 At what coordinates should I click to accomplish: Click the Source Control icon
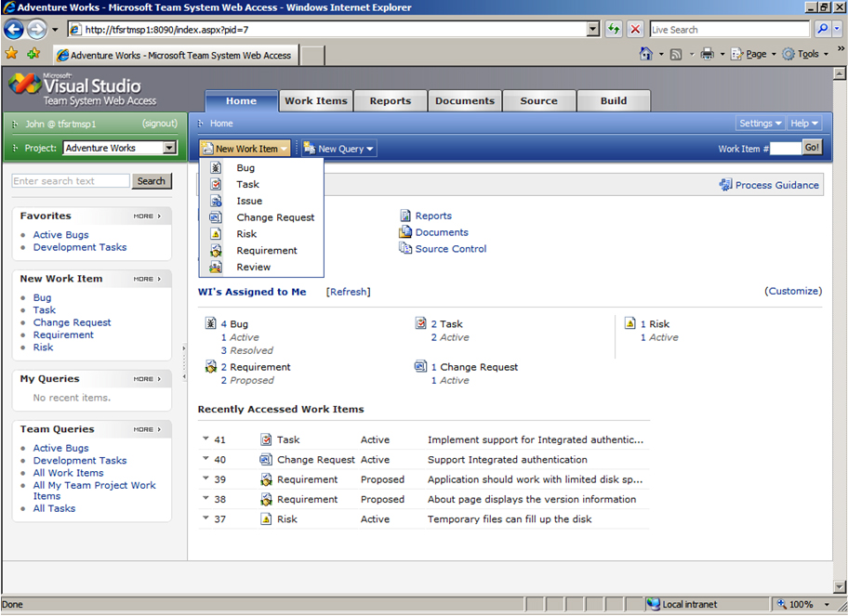click(x=405, y=249)
